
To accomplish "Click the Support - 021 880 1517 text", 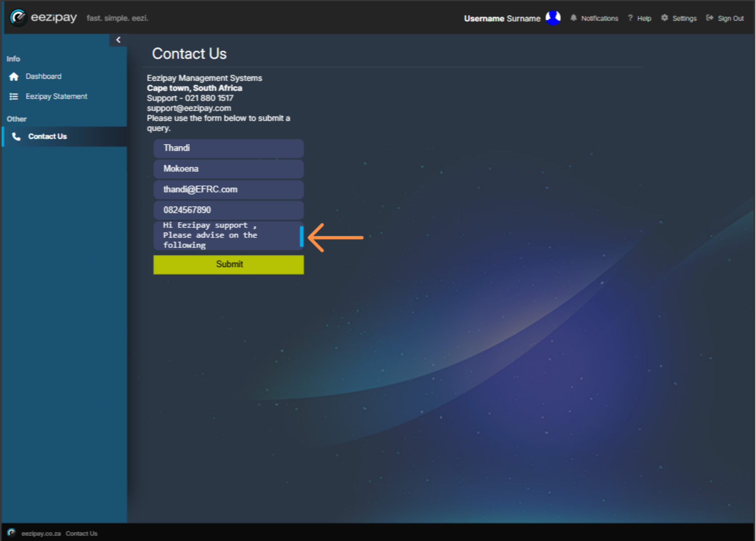I will click(x=190, y=98).
